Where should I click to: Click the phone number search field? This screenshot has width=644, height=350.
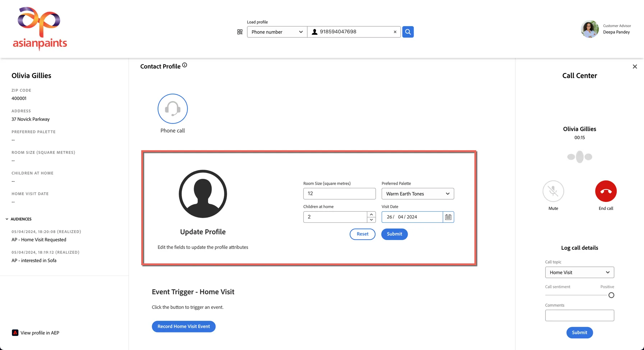click(354, 32)
